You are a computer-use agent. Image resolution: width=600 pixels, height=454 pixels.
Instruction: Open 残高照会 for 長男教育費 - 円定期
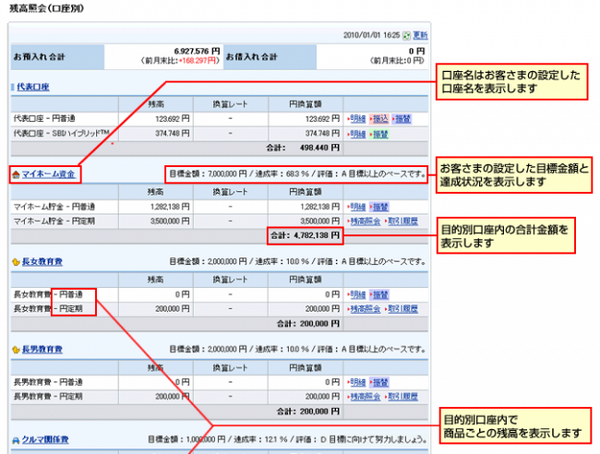[x=365, y=397]
